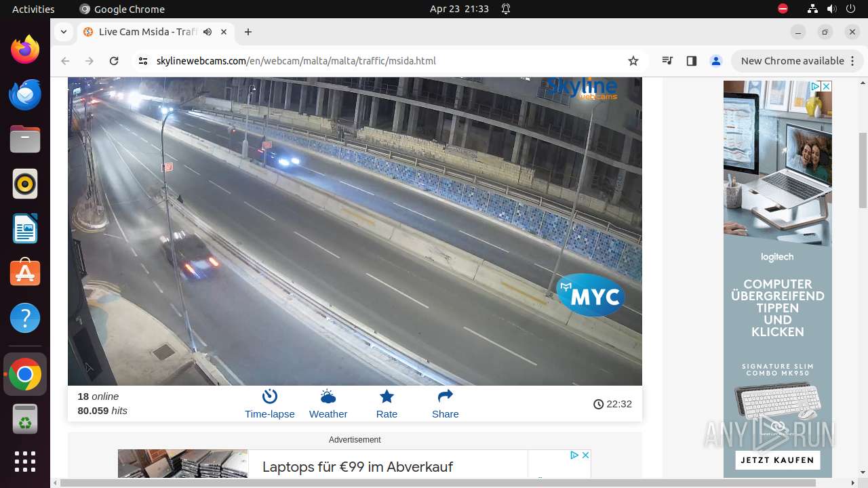868x488 pixels.
Task: Close the Logitech sidebar ad
Action: tap(826, 86)
